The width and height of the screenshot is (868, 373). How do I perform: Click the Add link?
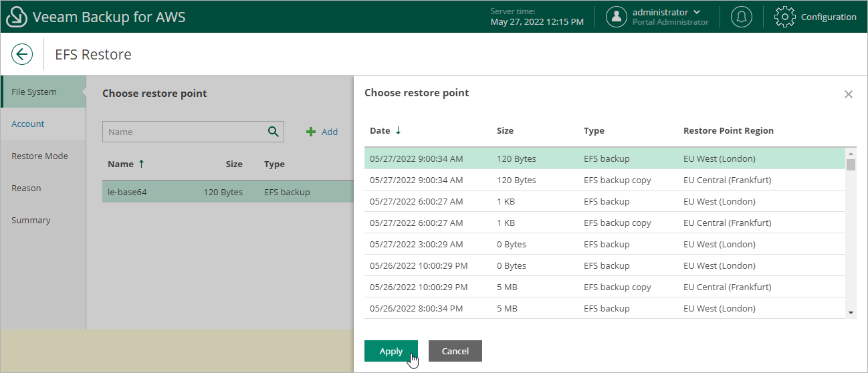click(x=330, y=132)
